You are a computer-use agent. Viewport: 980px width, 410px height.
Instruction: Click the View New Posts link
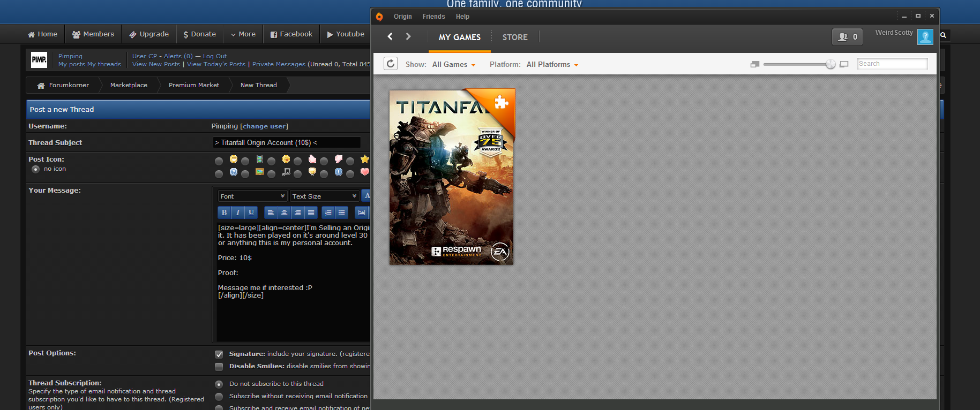156,64
